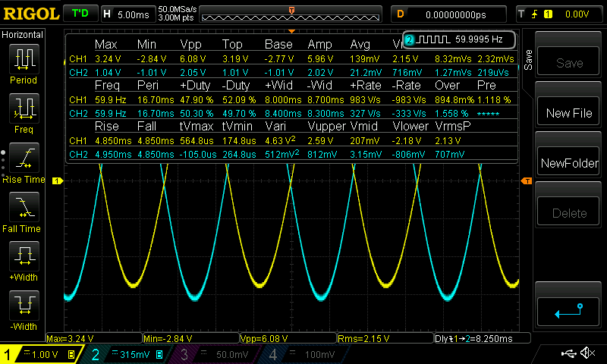The image size is (607, 364).
Task: Click the waveform memory overview bar
Action: tap(291, 14)
